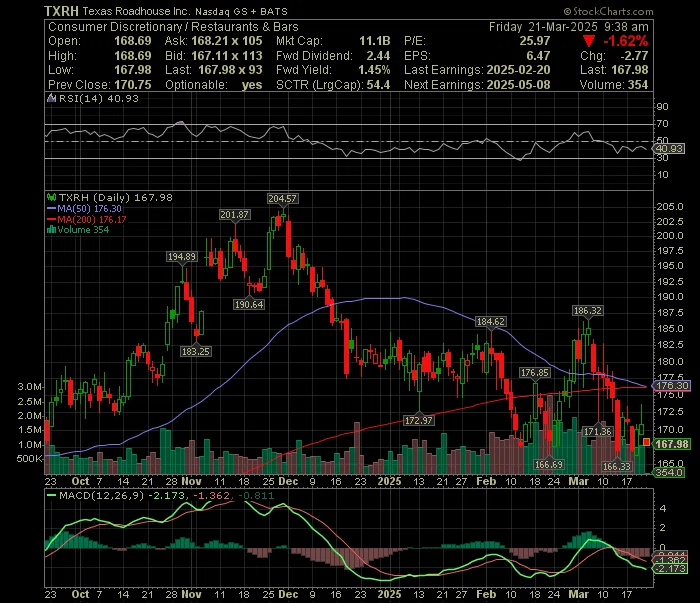Click the Prev Close value 170.75
This screenshot has width=700, height=603.
[133, 85]
